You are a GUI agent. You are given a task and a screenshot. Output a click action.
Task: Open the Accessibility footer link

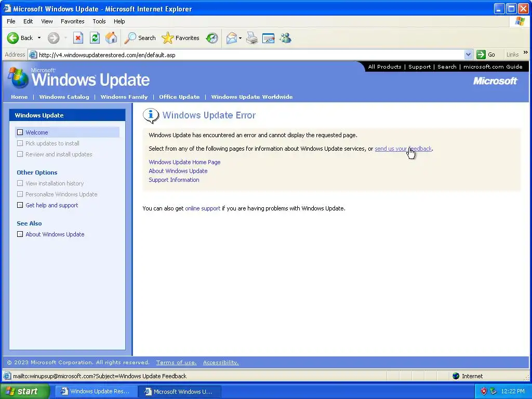[x=221, y=362]
